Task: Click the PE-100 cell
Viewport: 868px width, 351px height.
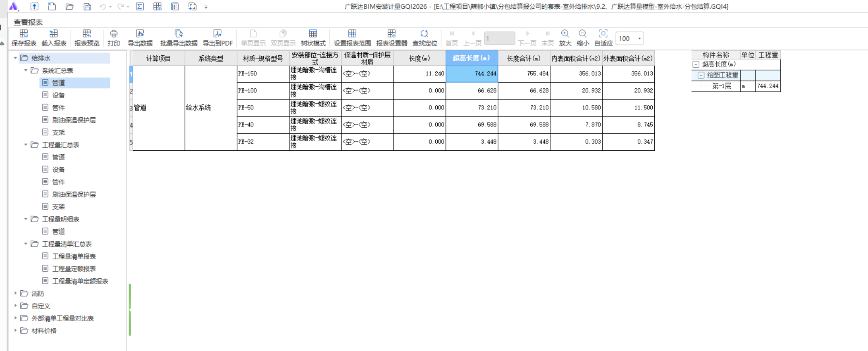Action: [x=263, y=90]
